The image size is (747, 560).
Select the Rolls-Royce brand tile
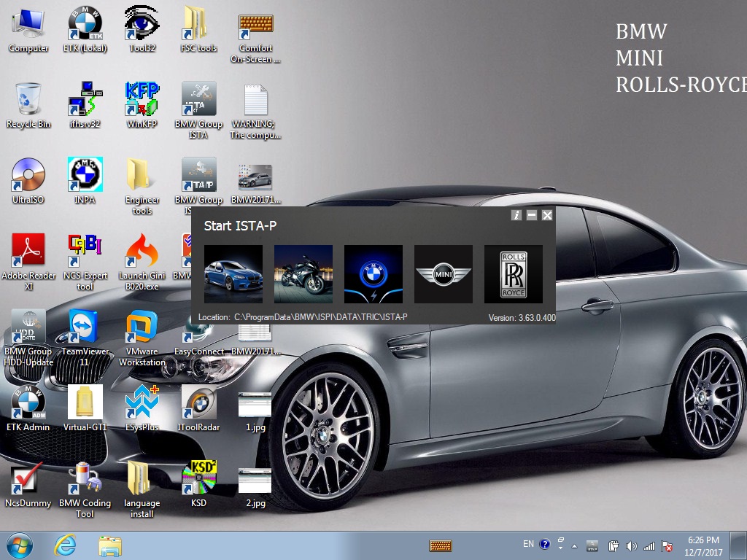click(x=513, y=274)
